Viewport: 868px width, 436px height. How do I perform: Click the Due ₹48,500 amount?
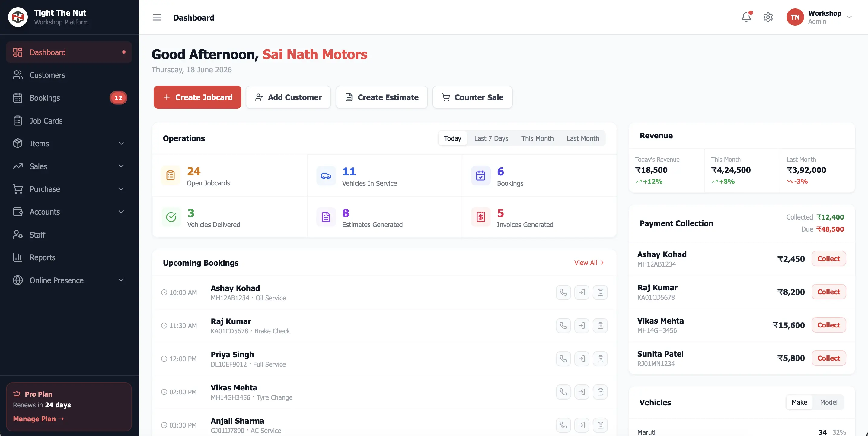[x=830, y=229]
